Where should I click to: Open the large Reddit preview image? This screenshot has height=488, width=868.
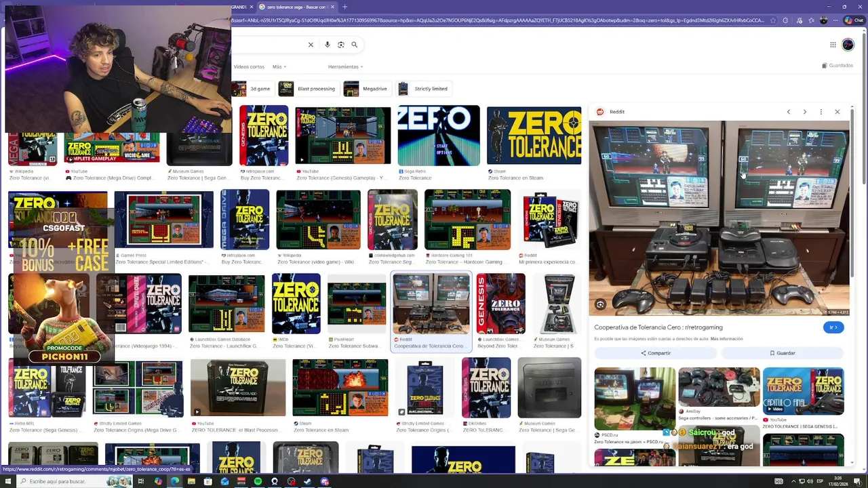719,218
